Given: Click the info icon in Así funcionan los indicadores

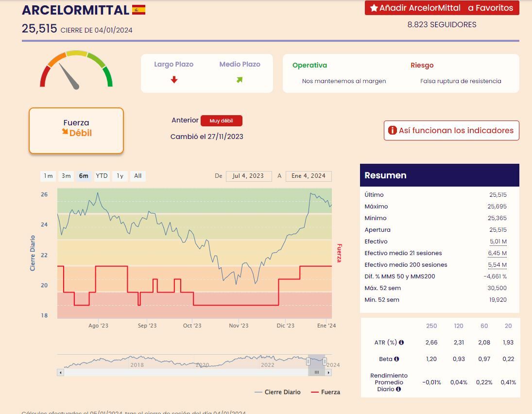Looking at the screenshot, I should pyautogui.click(x=392, y=130).
